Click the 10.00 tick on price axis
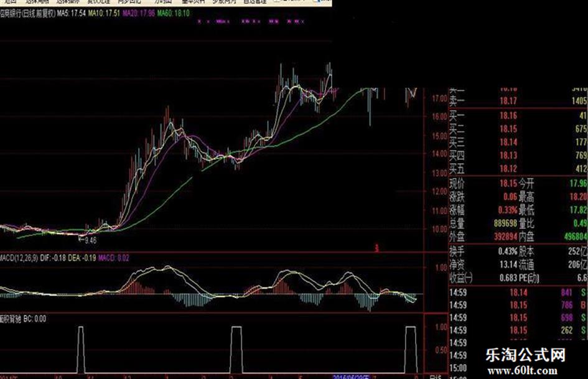The image size is (588, 379). [x=439, y=229]
